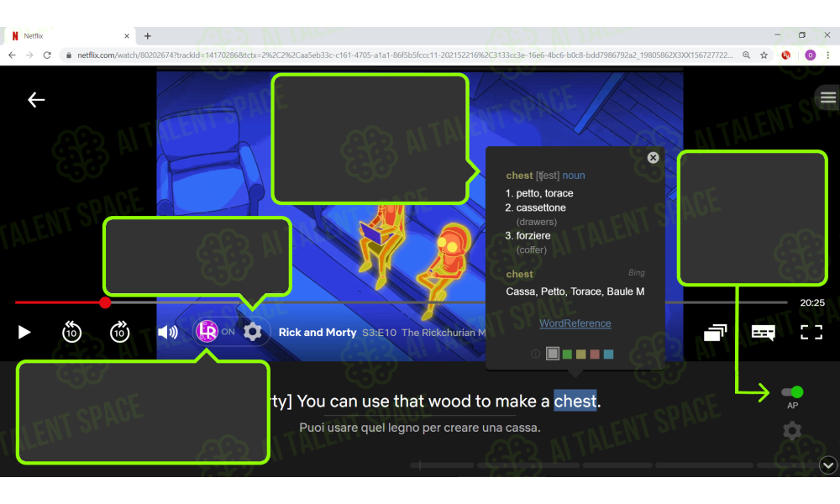Click the video progress bar track
Screen dimensions: 840x504
401,302
